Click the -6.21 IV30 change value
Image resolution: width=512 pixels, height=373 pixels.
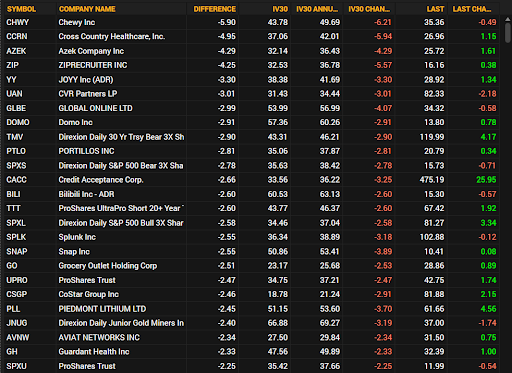pos(383,22)
